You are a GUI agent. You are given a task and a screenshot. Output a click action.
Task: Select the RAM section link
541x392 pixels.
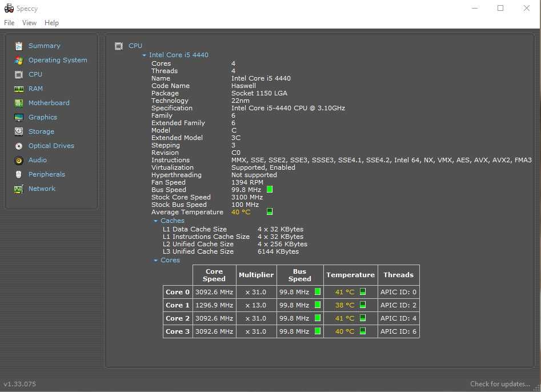[x=35, y=89]
